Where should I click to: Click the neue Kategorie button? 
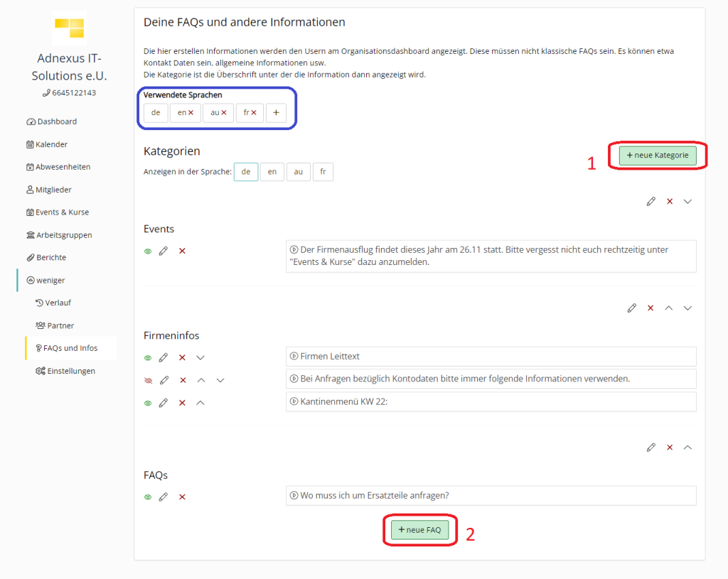click(x=658, y=155)
